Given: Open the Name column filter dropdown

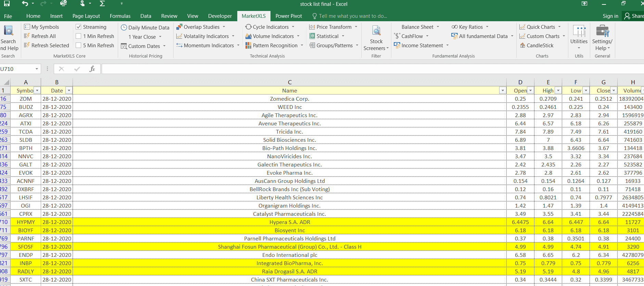Looking at the screenshot, I should pos(503,90).
